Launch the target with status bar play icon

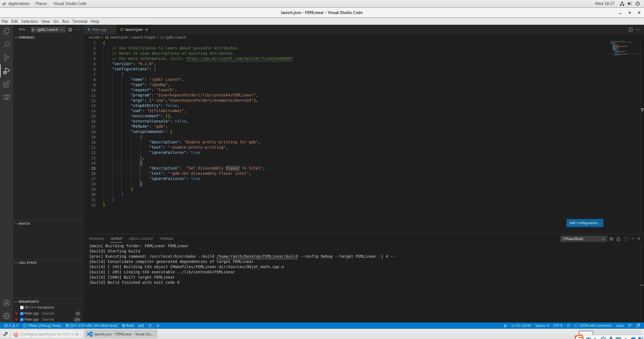pos(158,326)
